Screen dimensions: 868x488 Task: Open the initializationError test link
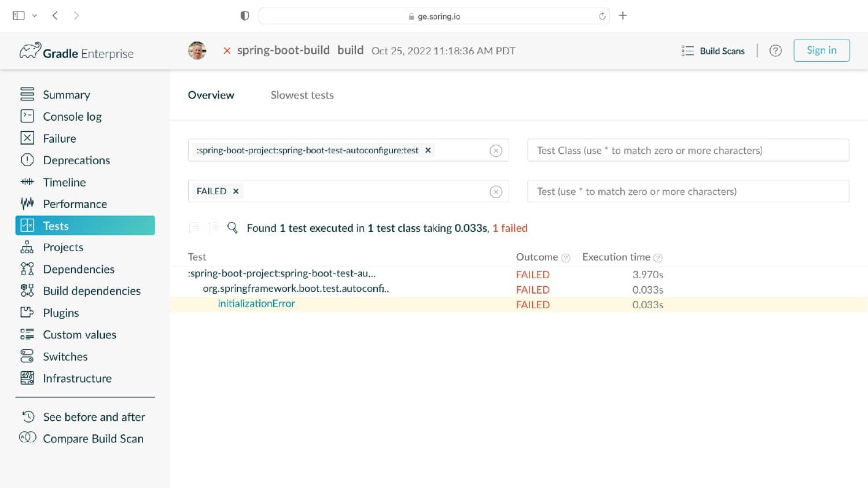tap(256, 304)
